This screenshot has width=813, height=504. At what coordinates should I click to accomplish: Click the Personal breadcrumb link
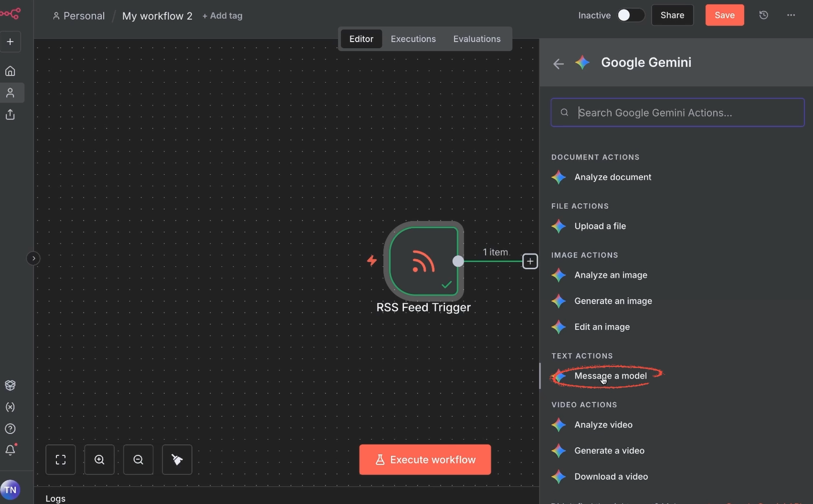click(79, 16)
